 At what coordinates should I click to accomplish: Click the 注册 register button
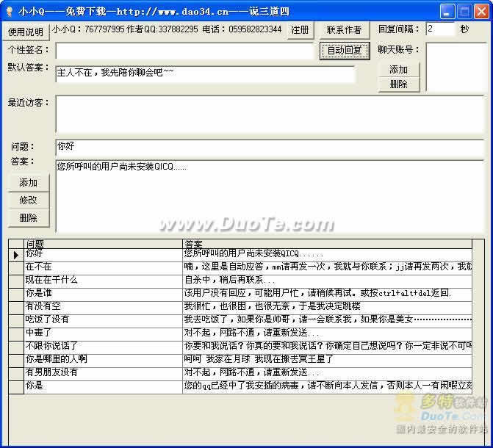tap(300, 30)
